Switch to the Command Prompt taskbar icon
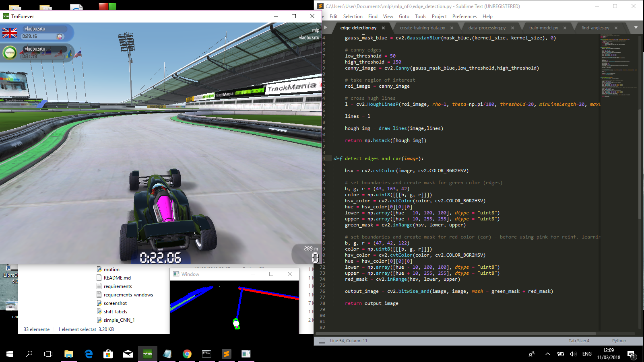Screen dimensions: 644x362 coord(206,354)
